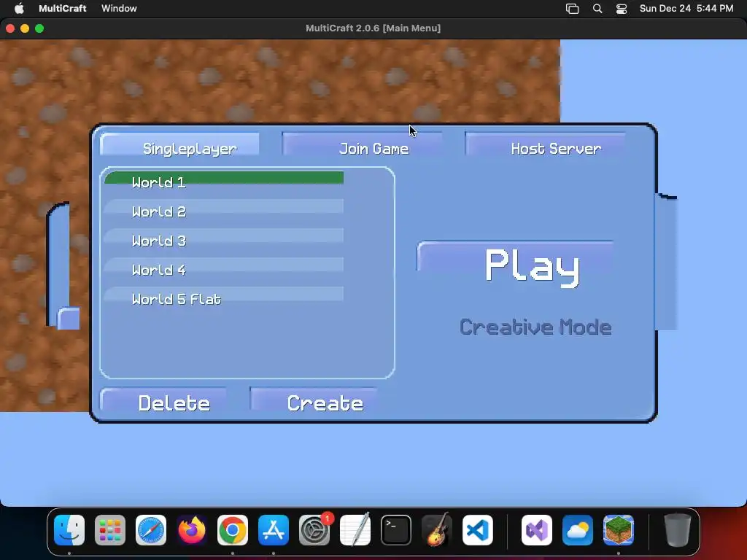Open Control Center in menu bar
747x560 pixels.
click(622, 9)
